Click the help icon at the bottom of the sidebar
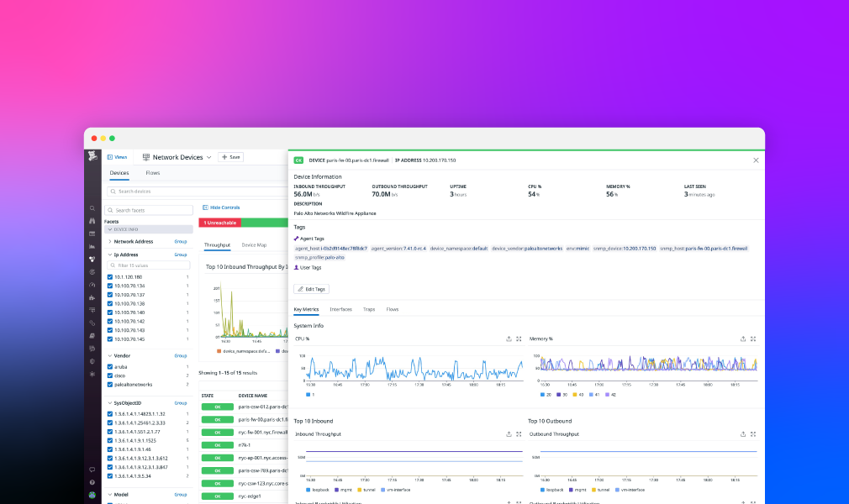Screen dimensions: 849x504 [x=92, y=482]
